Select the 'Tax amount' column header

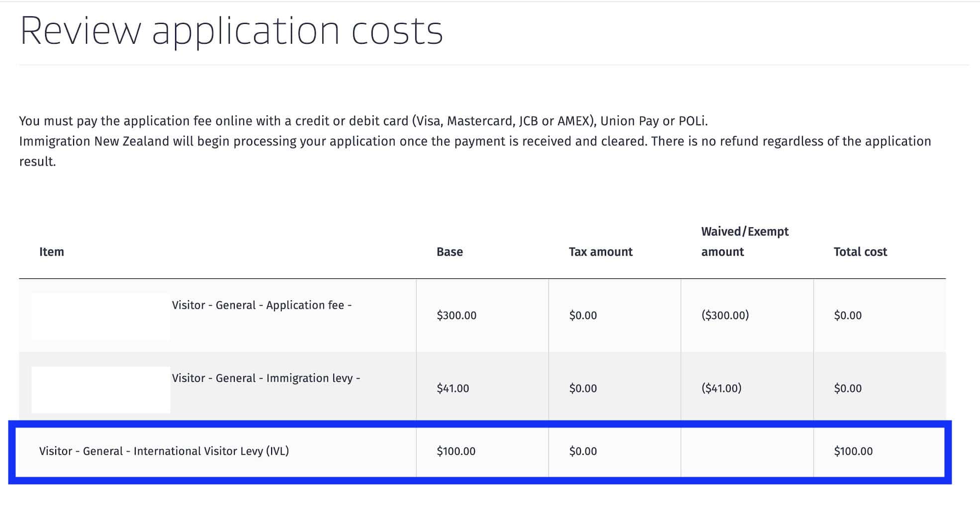[600, 252]
